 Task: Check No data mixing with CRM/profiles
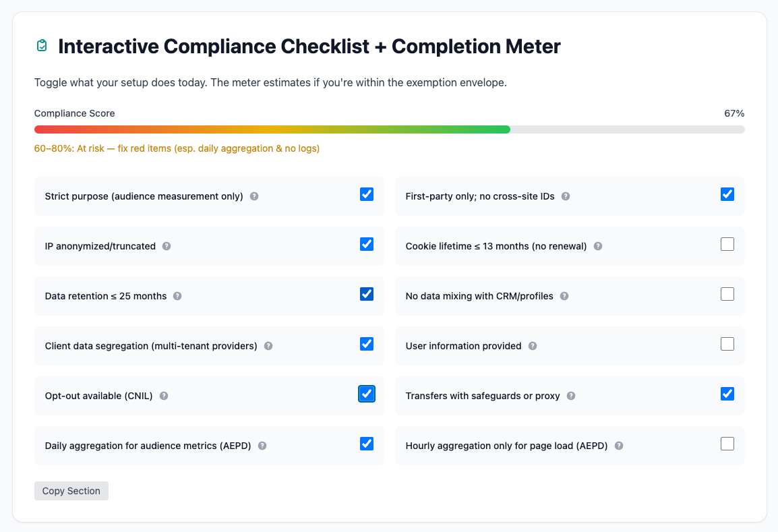(727, 293)
